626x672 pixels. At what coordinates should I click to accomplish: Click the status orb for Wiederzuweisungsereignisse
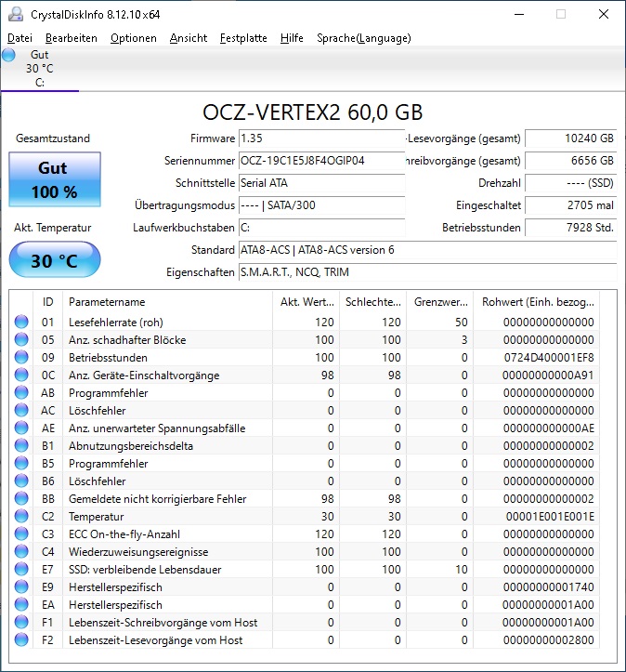point(21,551)
